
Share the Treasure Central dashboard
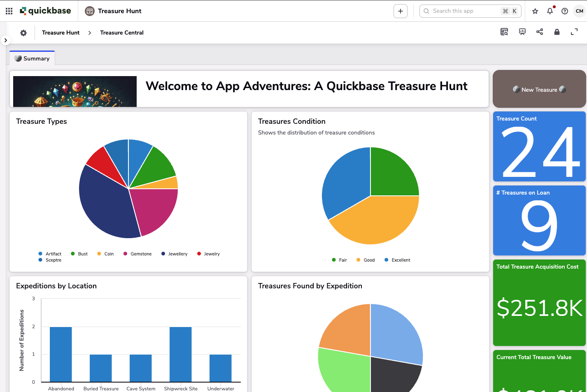pyautogui.click(x=539, y=32)
